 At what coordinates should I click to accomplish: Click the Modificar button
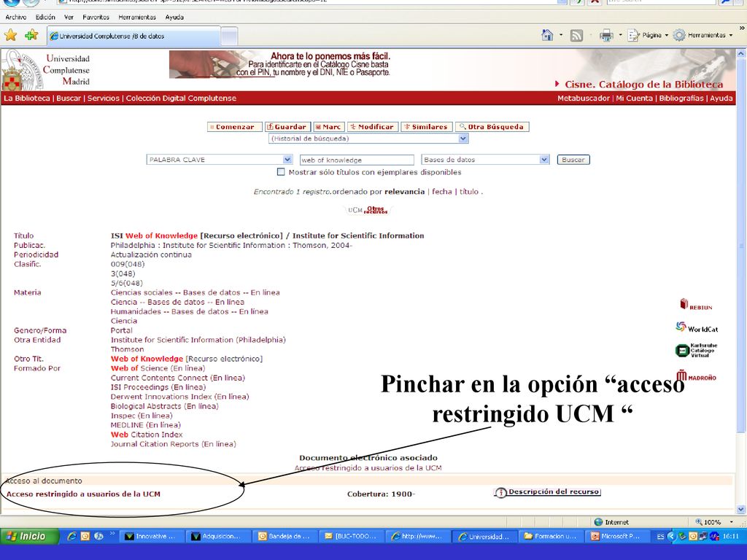click(x=373, y=127)
